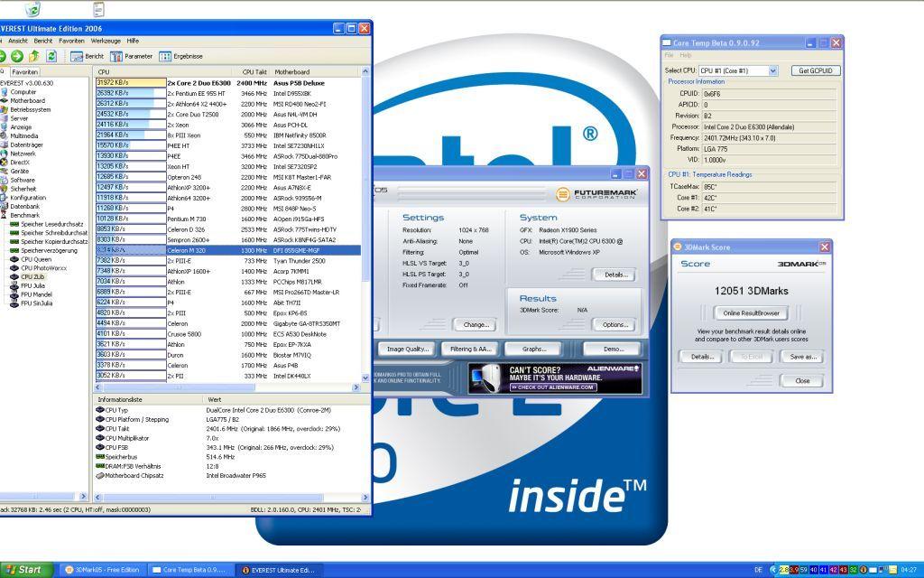Viewport: 924px width, 578px height.
Task: Click Save as... in the 3DMark Score dialog
Action: (802, 357)
